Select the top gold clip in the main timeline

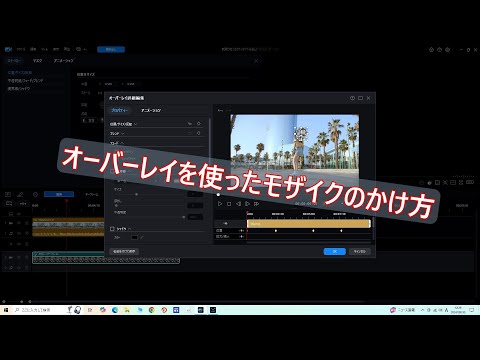[68, 222]
